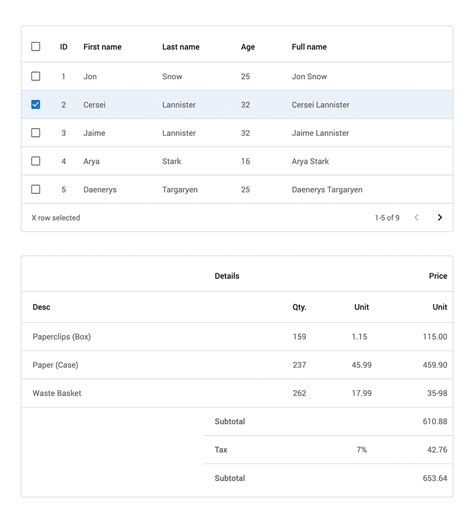Click the Qty. column header
This screenshot has width=474, height=520.
tap(299, 307)
